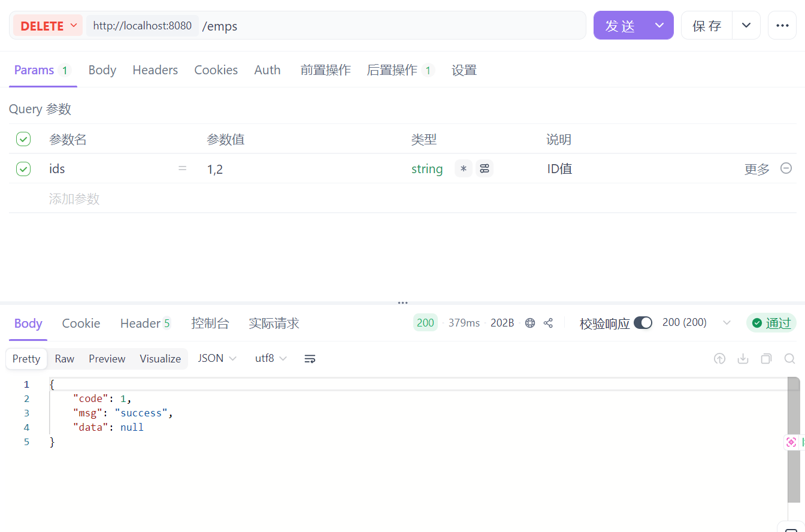Screen dimensions: 805x532
Task: Save the request with 保存 button
Action: pyautogui.click(x=707, y=26)
